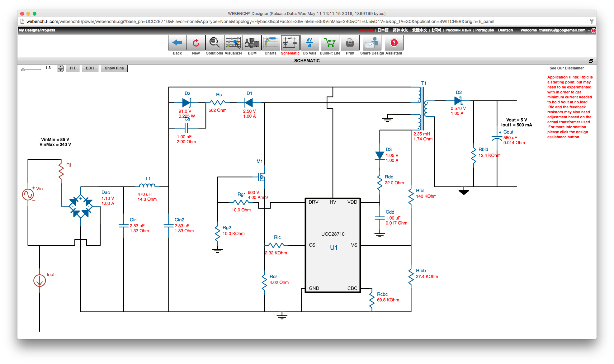
Task: Select the Cout capacitor symbol
Action: (497, 138)
